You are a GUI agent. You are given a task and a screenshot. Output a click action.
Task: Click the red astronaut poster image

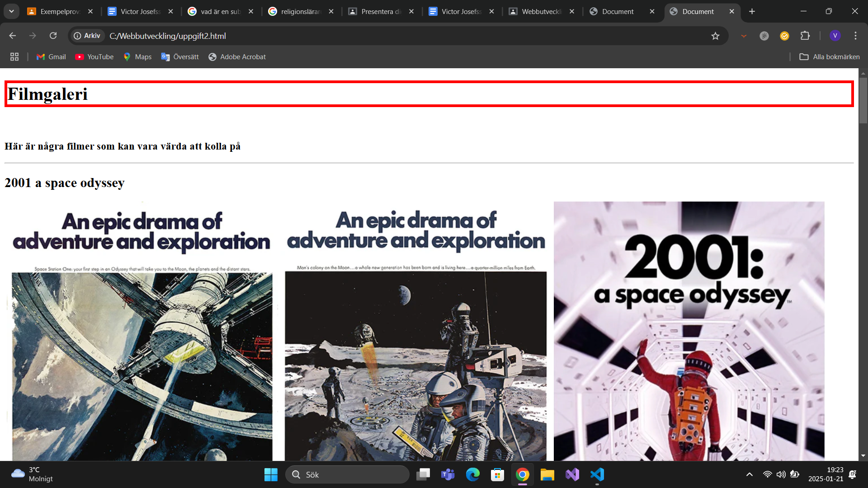pyautogui.click(x=689, y=331)
